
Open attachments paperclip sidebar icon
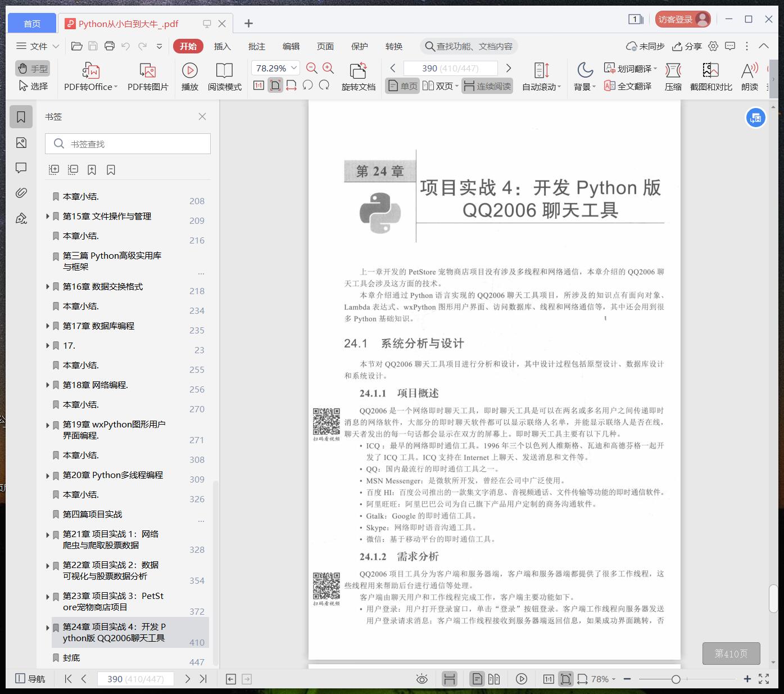[21, 193]
